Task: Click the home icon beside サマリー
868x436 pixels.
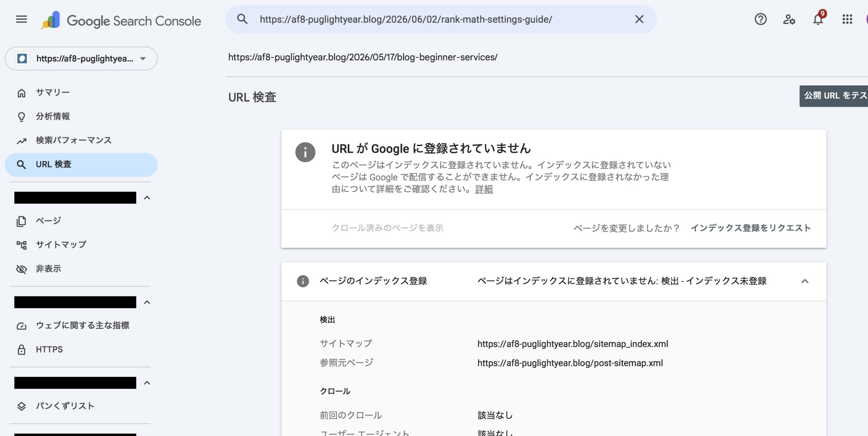Action: [x=21, y=93]
